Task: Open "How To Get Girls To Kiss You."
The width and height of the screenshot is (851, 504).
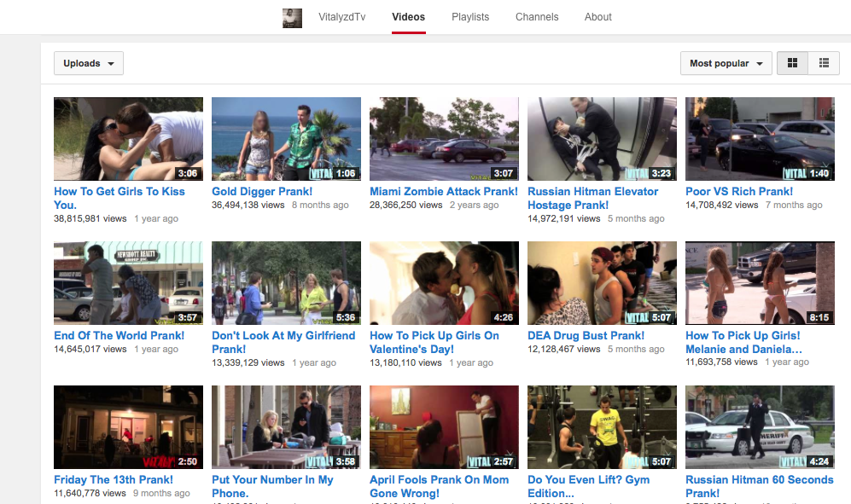Action: 119,197
